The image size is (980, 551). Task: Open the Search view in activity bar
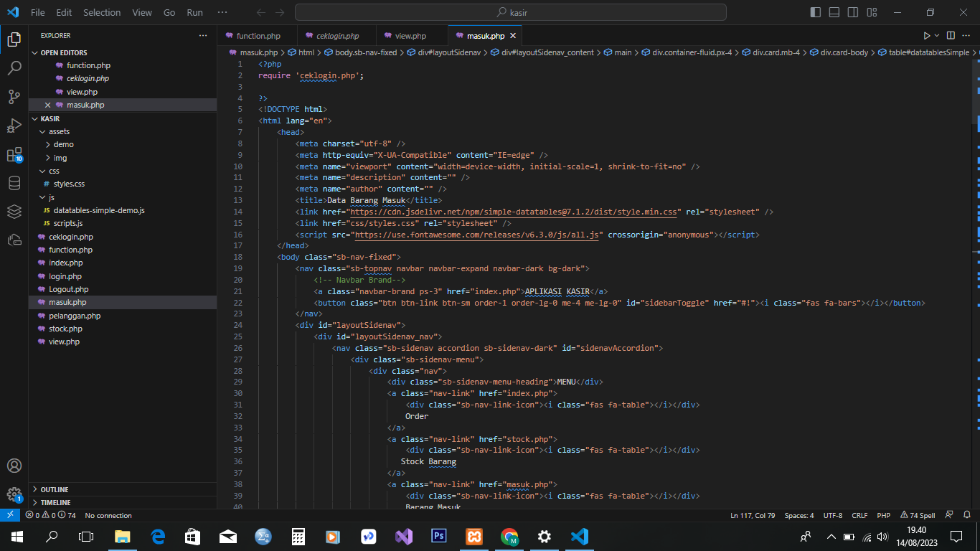tap(14, 68)
